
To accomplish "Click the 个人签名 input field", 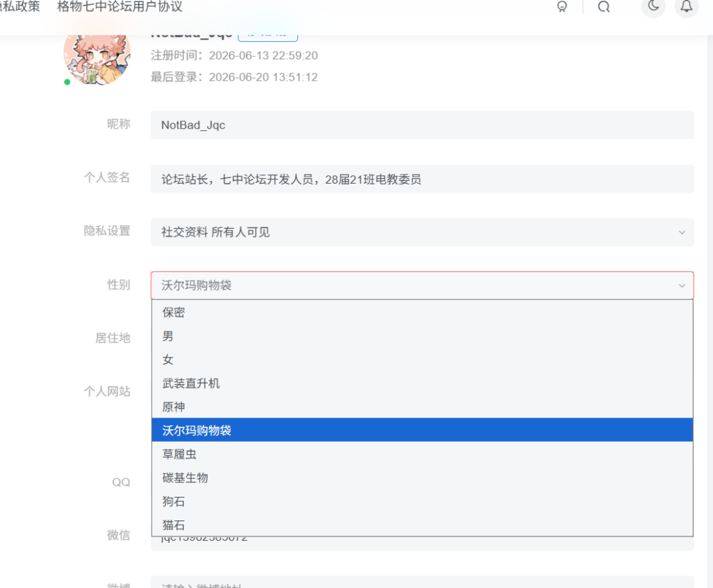I will tap(422, 179).
